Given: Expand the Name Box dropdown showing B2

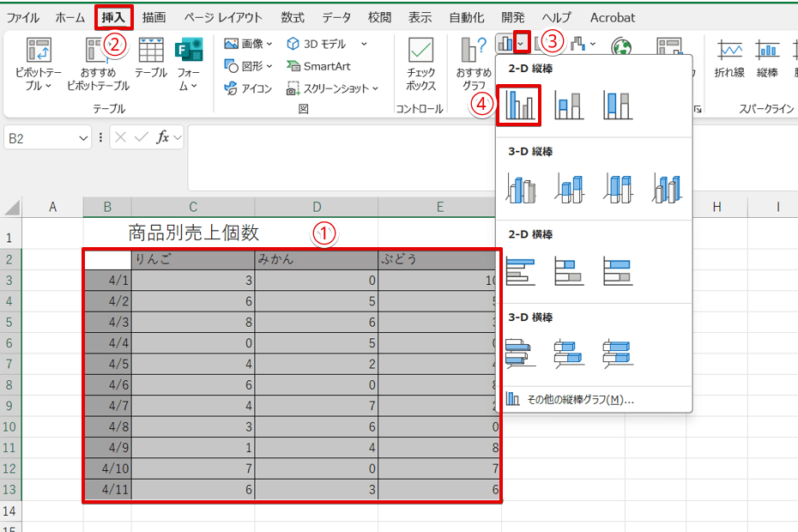Looking at the screenshot, I should 83,137.
